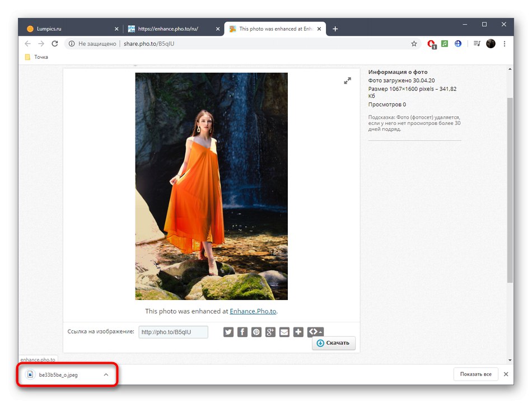Open downloaded be33b5be_o.jpeg file
The width and height of the screenshot is (532, 403).
pyautogui.click(x=58, y=375)
